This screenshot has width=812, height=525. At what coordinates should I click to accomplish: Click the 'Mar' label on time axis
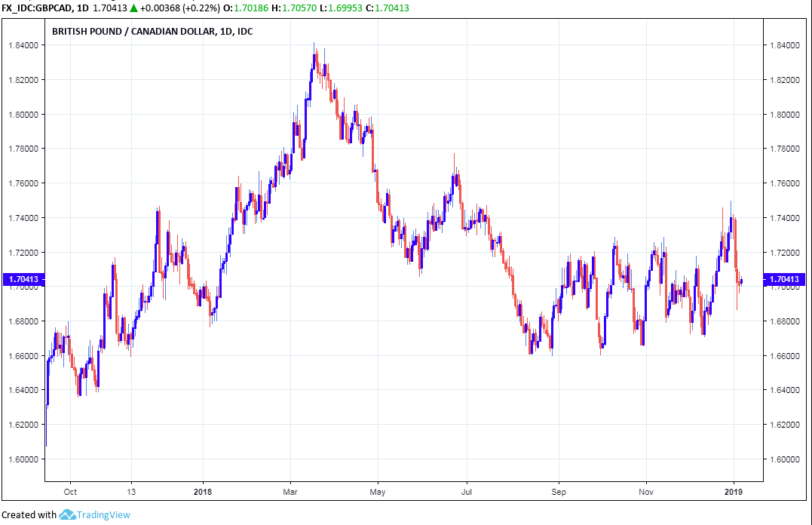[x=291, y=490]
